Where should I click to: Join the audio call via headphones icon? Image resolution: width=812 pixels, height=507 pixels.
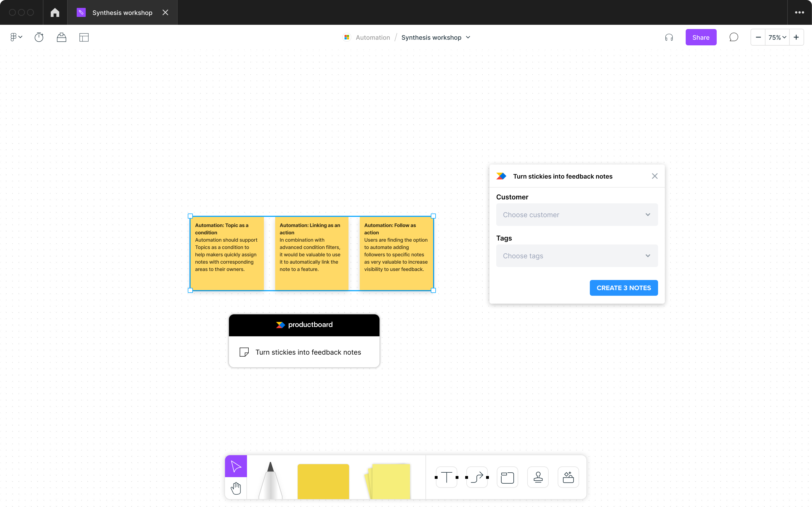[x=669, y=37]
